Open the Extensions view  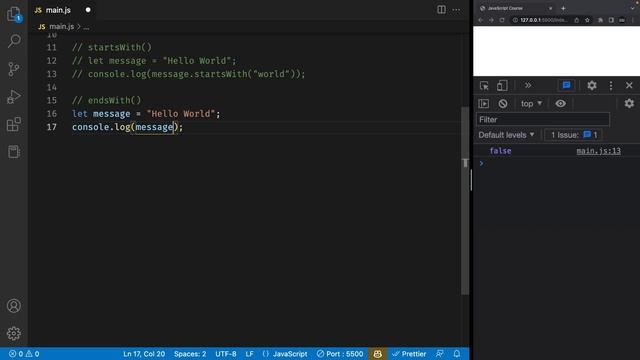point(14,124)
